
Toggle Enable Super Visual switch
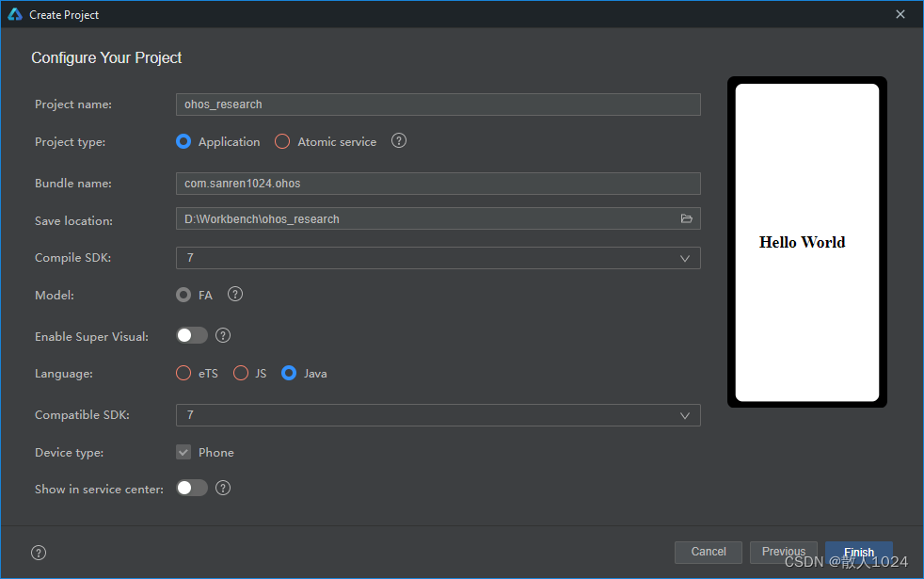(x=192, y=335)
